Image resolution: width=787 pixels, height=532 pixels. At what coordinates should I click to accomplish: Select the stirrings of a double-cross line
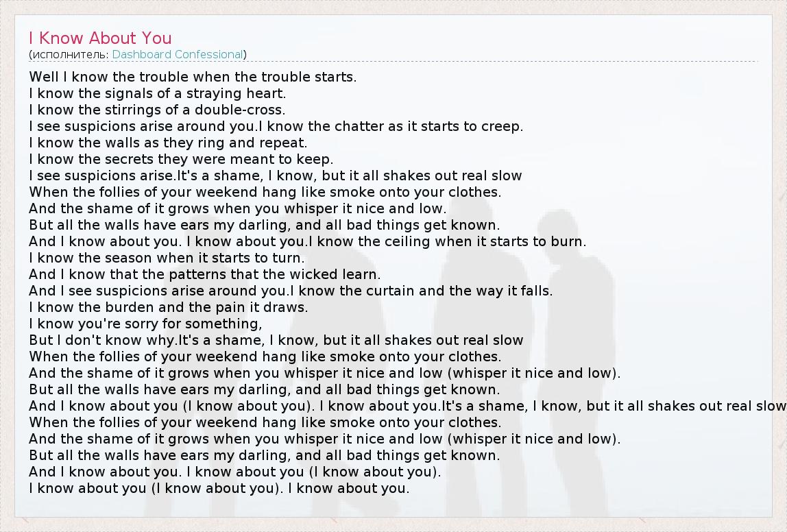(157, 110)
